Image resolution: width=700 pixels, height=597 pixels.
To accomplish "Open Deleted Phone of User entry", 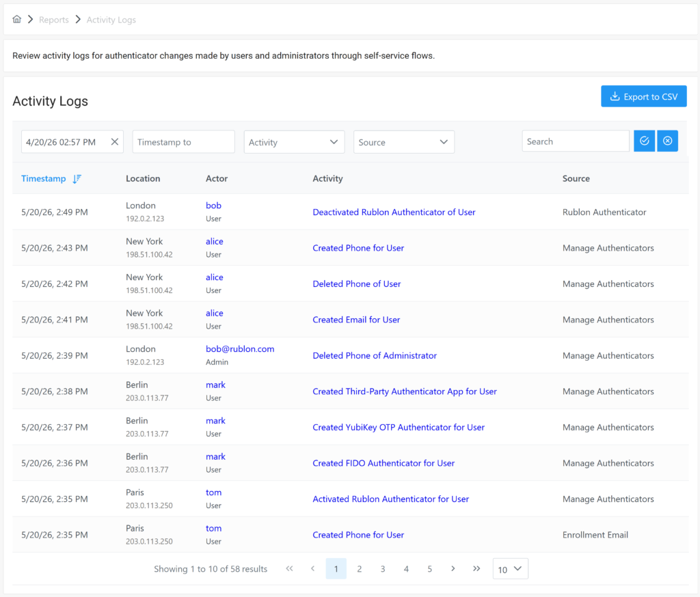I will [x=357, y=283].
